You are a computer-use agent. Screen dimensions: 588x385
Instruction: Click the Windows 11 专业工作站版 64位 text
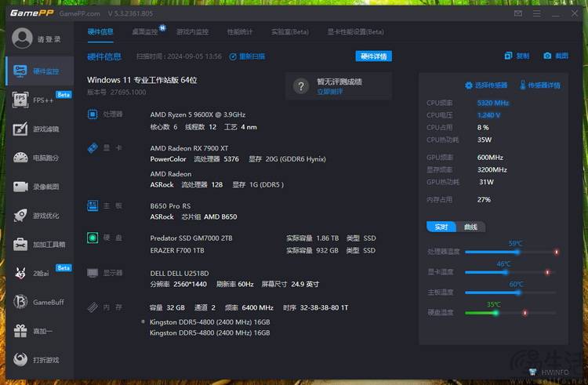click(142, 80)
